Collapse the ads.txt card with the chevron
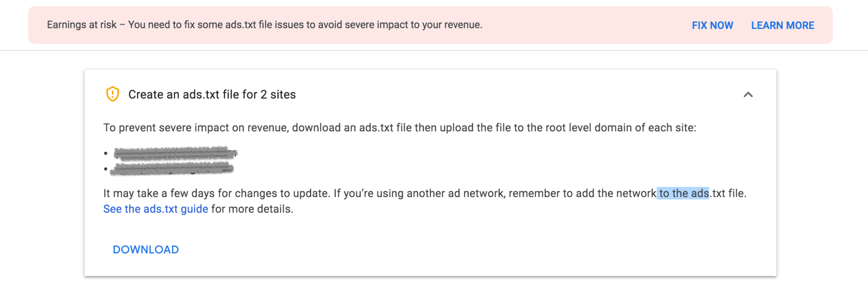Viewport: 868px width, 305px height. [x=749, y=95]
